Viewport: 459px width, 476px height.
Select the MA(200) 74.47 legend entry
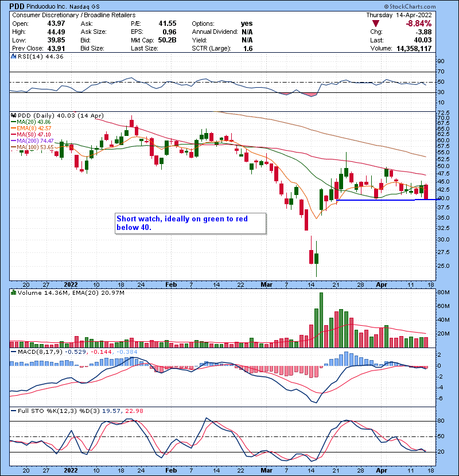coord(33,141)
